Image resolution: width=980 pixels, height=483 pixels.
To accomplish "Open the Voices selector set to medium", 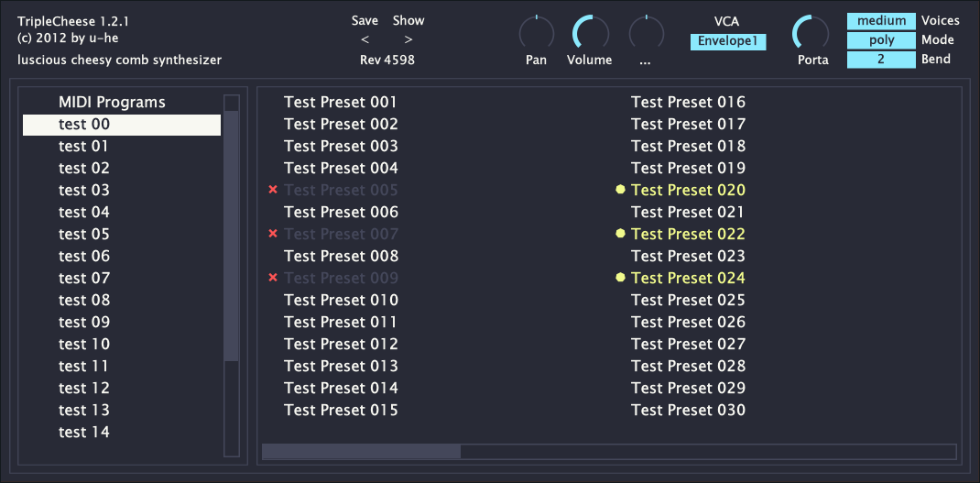I will click(x=881, y=21).
